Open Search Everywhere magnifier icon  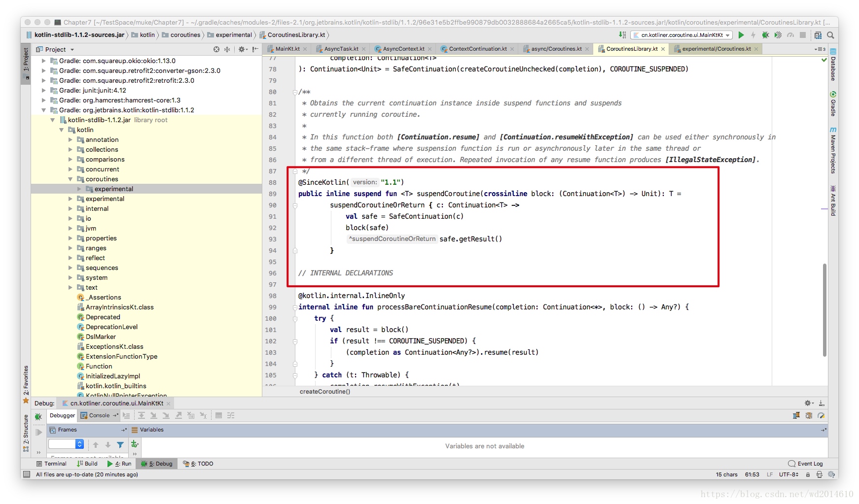830,35
